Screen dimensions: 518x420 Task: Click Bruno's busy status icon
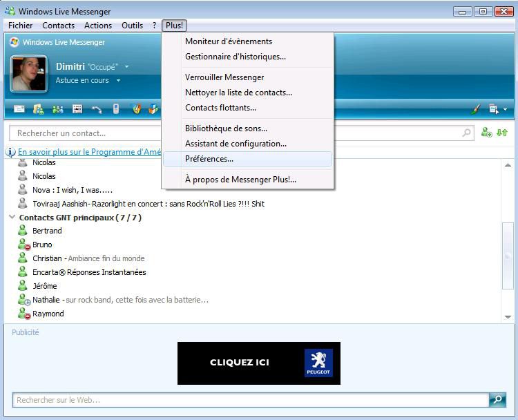(23, 245)
